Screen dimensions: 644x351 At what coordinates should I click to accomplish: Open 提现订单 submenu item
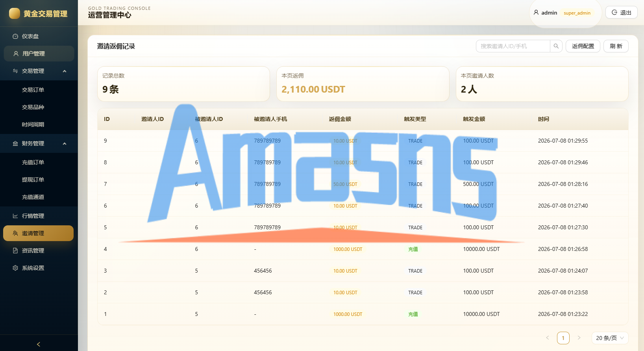[39, 180]
